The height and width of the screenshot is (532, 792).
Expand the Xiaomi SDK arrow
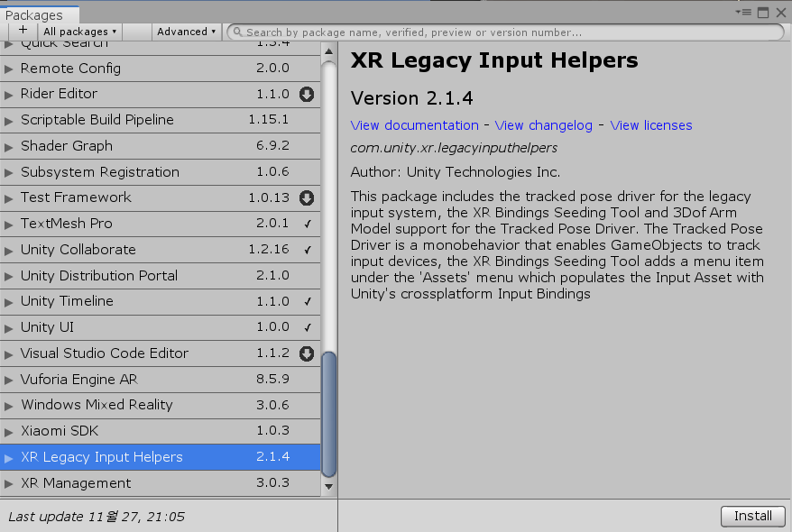(9, 432)
